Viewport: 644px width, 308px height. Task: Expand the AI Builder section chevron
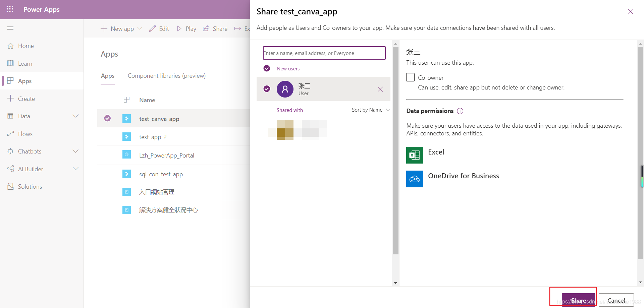[x=75, y=169]
